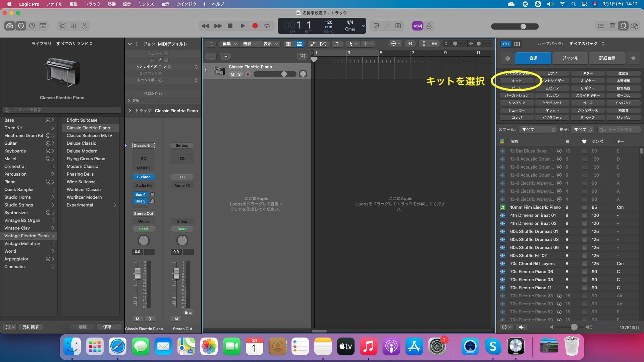Open the Mixer sliders icon

[74, 26]
